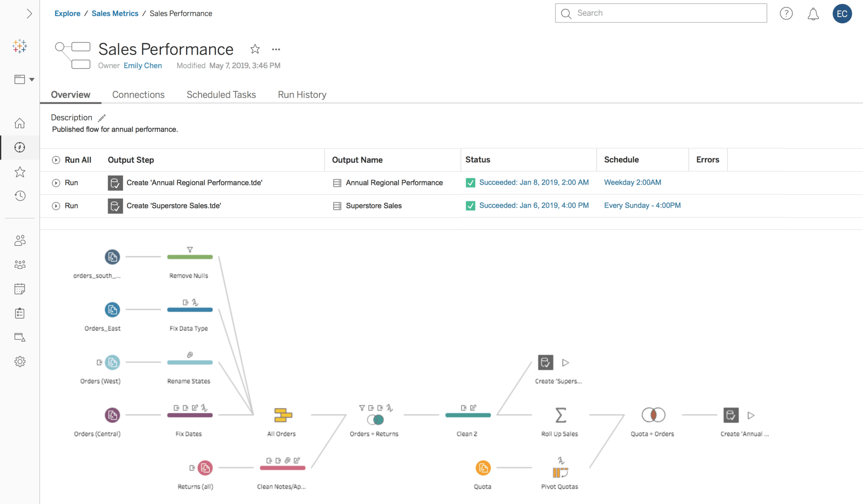
Task: Open Settings using the gear sidebar icon
Action: point(20,362)
